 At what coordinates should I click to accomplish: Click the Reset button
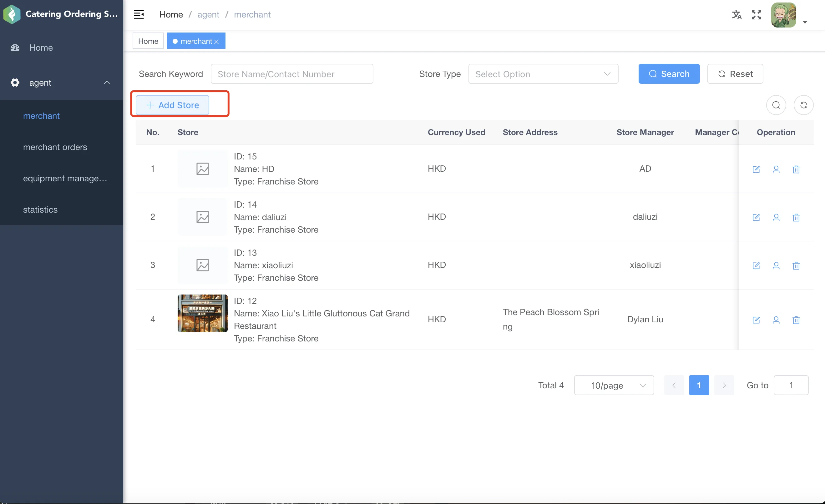[x=735, y=74]
